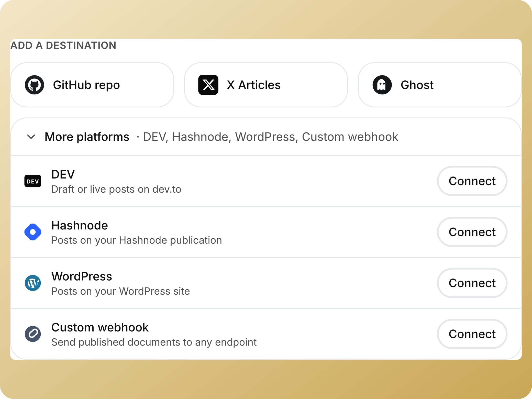Choose the X Articles destination card
The width and height of the screenshot is (532, 399).
(x=266, y=85)
